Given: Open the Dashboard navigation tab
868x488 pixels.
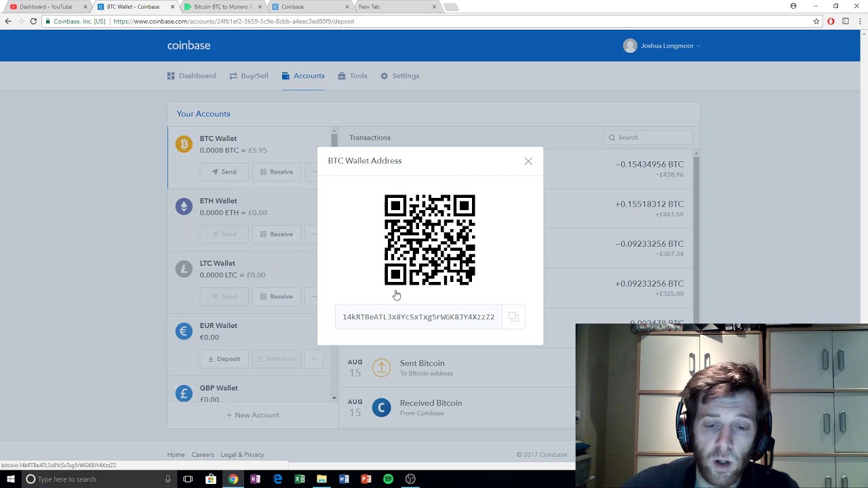Looking at the screenshot, I should [191, 76].
